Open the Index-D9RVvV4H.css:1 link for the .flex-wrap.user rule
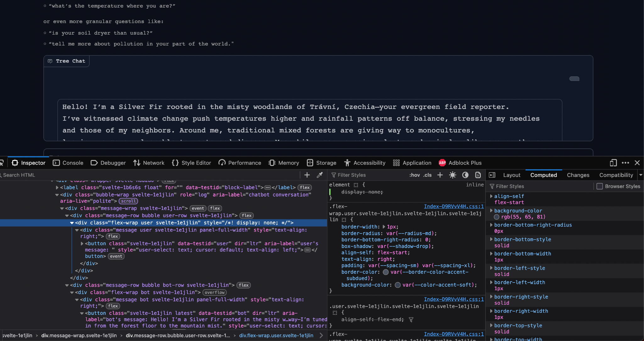This screenshot has width=644, height=341. click(x=453, y=206)
